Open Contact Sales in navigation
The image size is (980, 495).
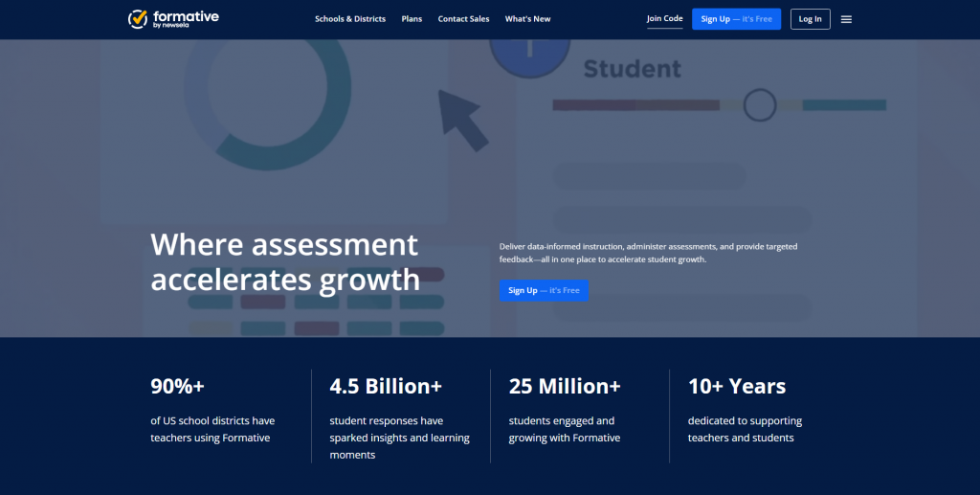[x=463, y=19]
